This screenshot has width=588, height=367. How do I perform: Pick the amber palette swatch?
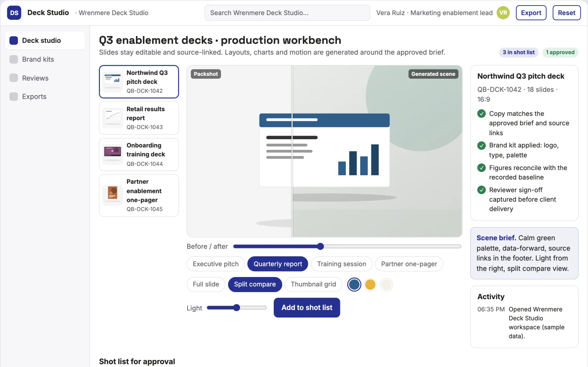click(370, 284)
